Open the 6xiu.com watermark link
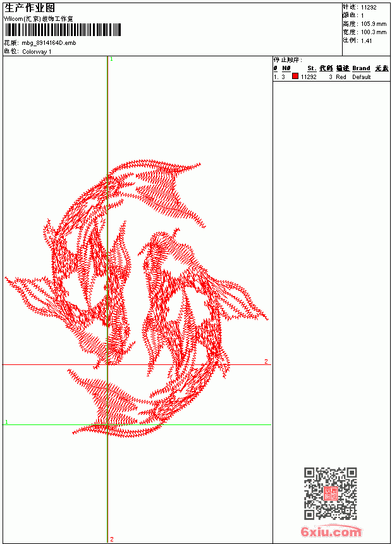This screenshot has height=544, width=392. [331, 531]
